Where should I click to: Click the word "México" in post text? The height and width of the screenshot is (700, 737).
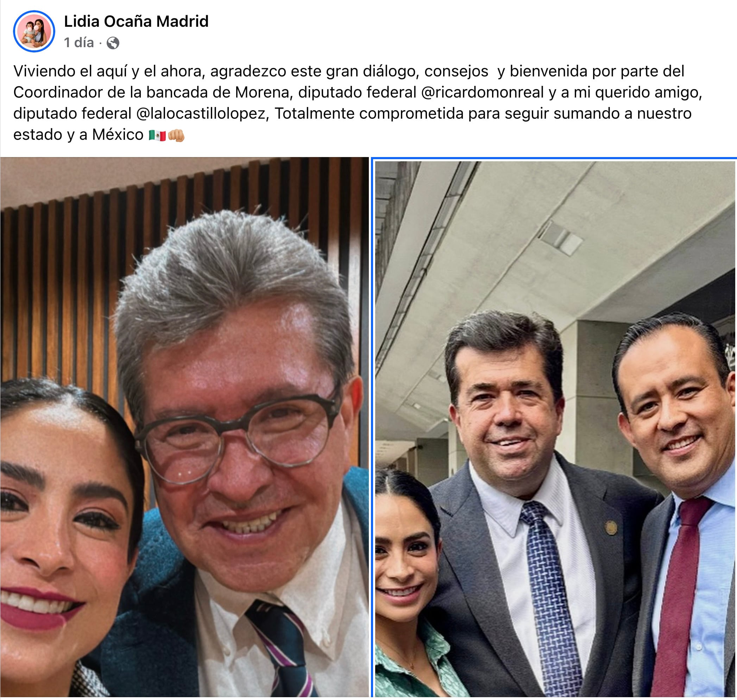pyautogui.click(x=118, y=135)
